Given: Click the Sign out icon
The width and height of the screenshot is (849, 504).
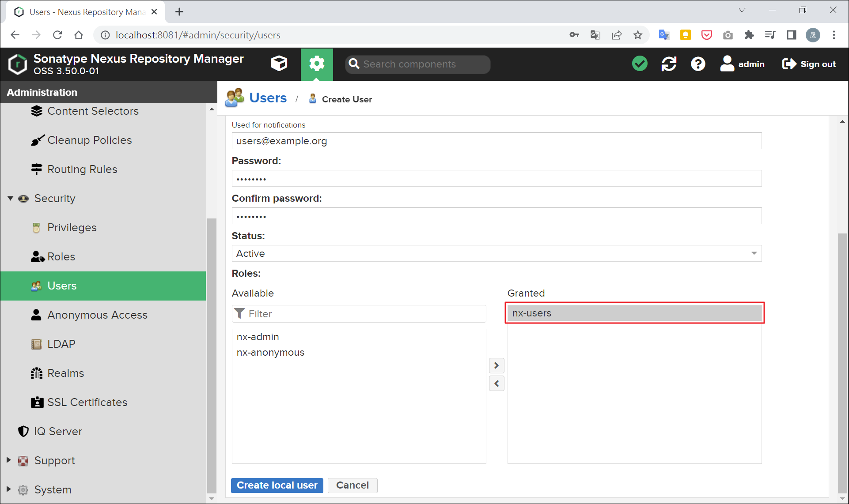Looking at the screenshot, I should click(x=790, y=64).
